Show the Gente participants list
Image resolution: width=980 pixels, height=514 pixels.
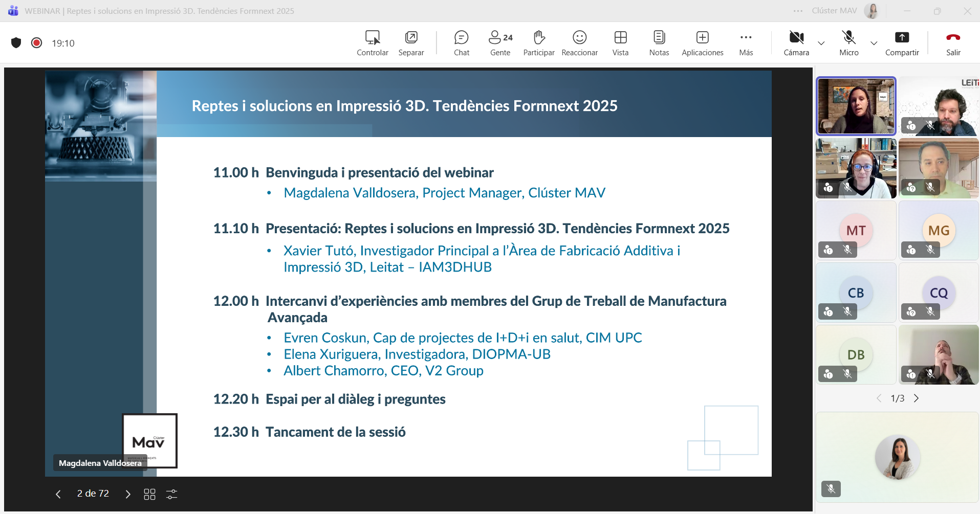(x=500, y=43)
